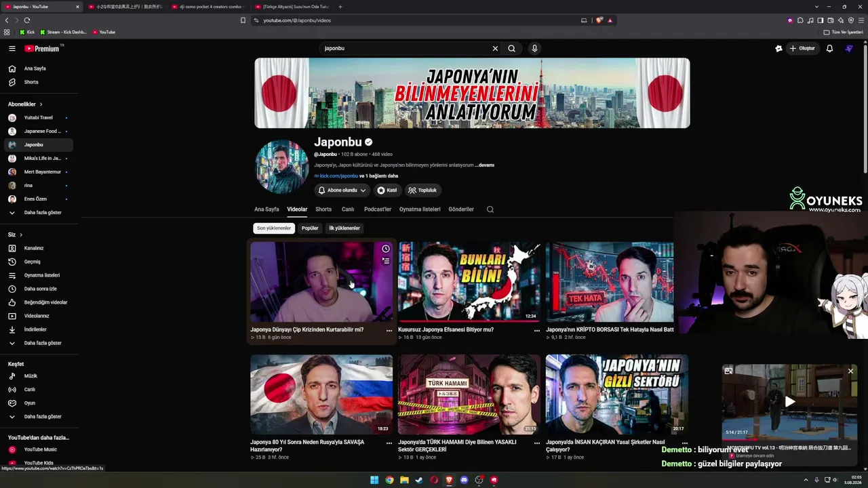868x488 pixels.
Task: Expand the miniplayer to full watch page
Action: coord(728,371)
